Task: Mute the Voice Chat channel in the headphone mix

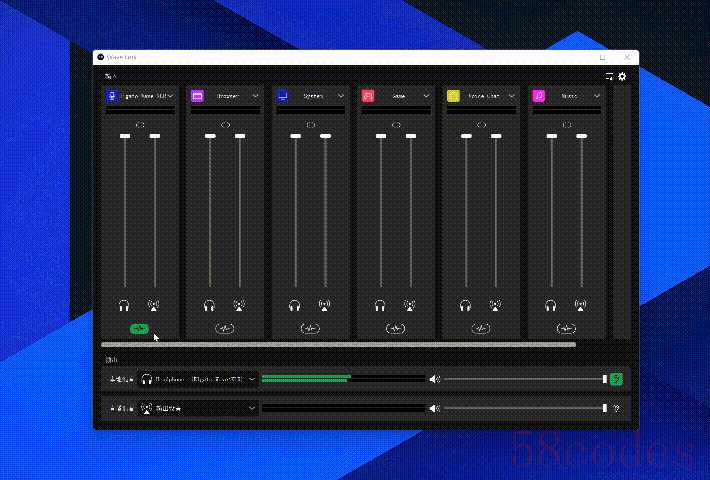Action: 465,305
